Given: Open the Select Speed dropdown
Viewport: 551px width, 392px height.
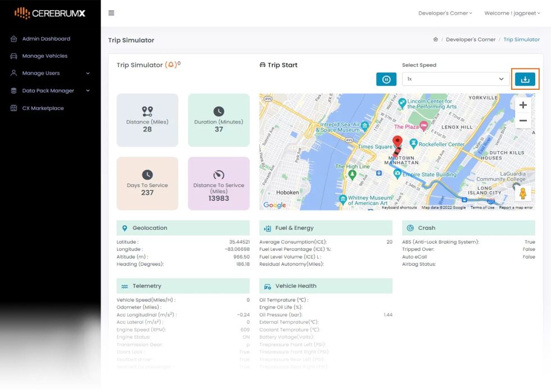Looking at the screenshot, I should pos(455,79).
